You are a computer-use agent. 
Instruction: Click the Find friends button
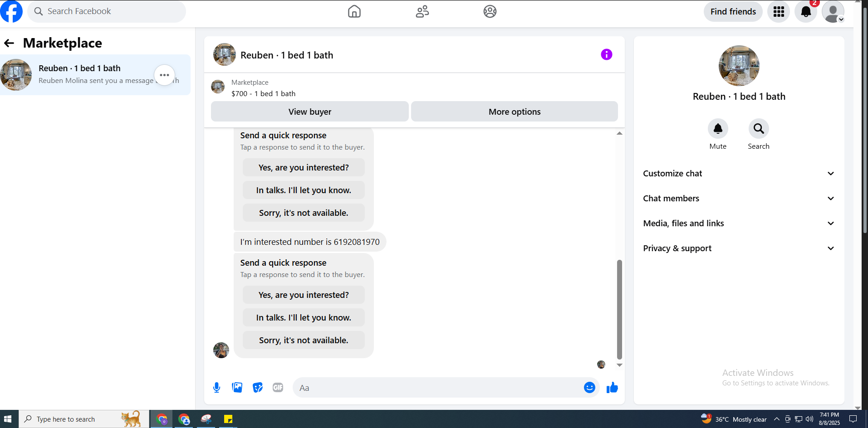733,11
